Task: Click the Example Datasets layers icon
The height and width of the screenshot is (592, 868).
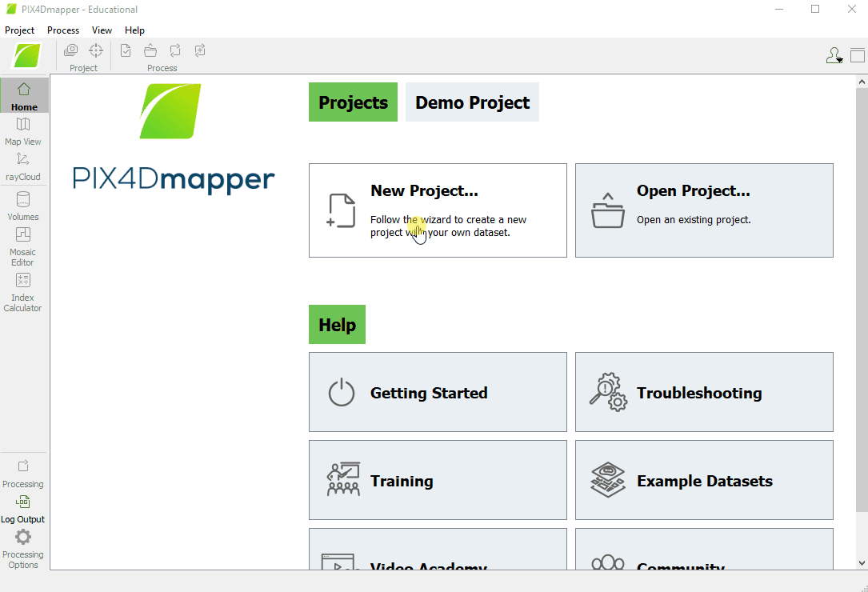Action: pyautogui.click(x=608, y=479)
